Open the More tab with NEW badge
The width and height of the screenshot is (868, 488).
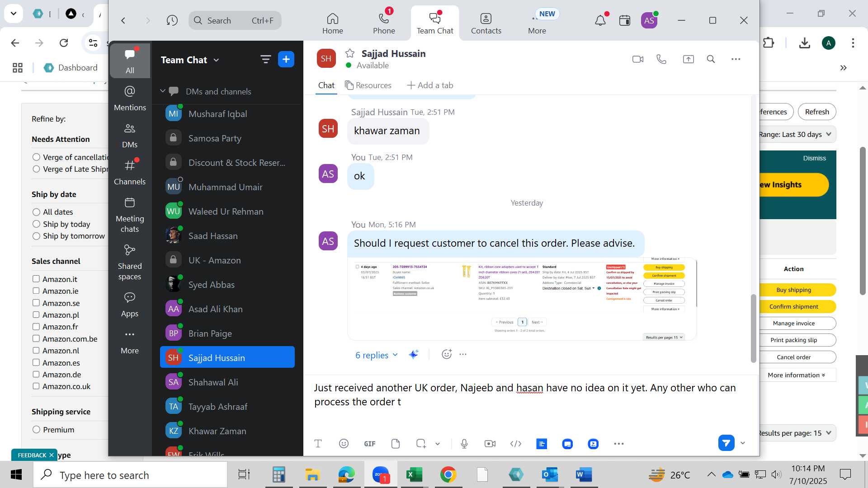[x=537, y=23]
